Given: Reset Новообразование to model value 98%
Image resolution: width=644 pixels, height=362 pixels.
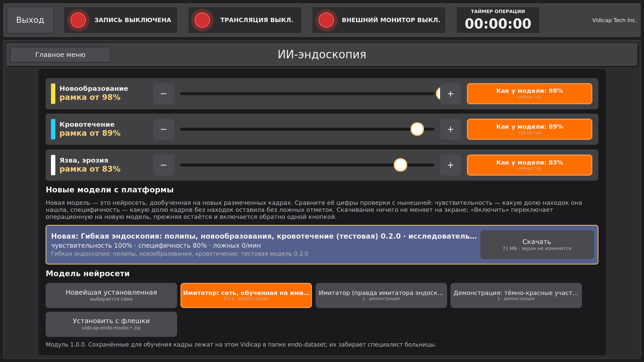Looking at the screenshot, I should [x=530, y=94].
